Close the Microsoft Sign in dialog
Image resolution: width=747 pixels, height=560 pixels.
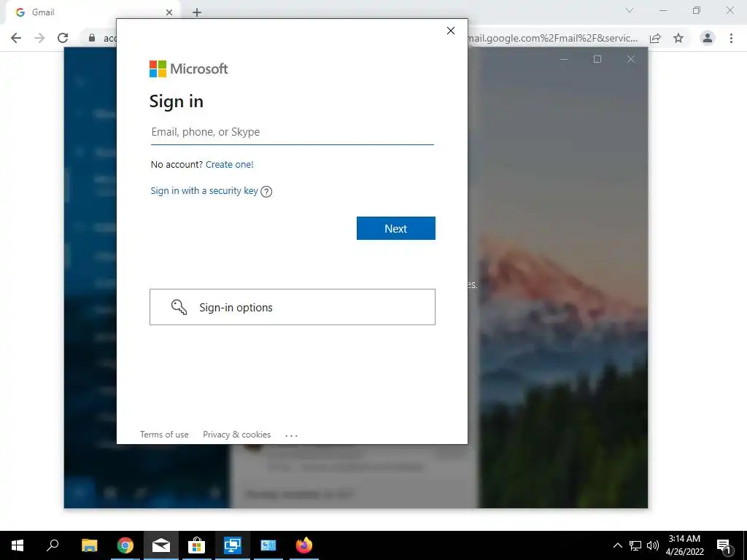pyautogui.click(x=451, y=31)
